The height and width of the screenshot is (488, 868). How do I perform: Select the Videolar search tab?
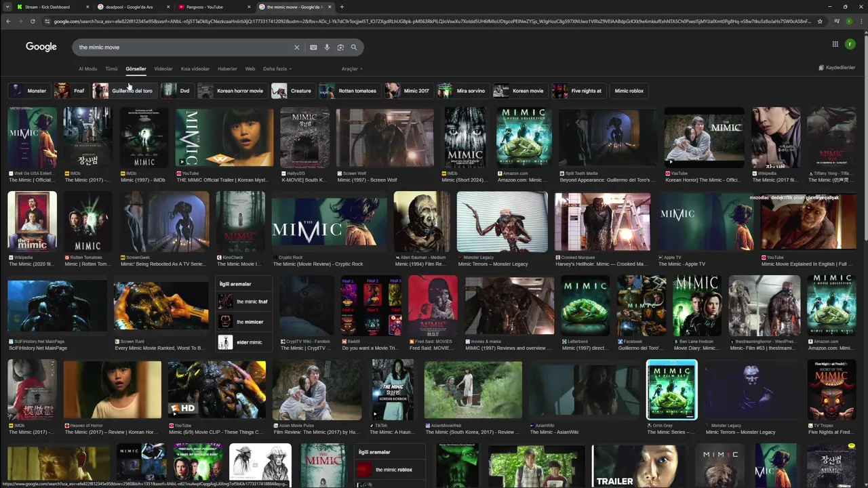[163, 68]
